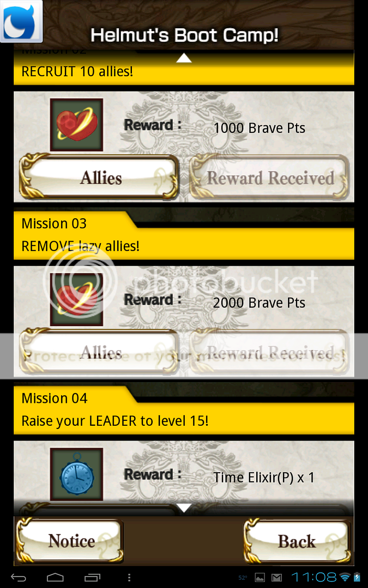Select the Mission 04 Raise your LEADER header
Viewport: 368px width, 588px height.
[x=184, y=411]
